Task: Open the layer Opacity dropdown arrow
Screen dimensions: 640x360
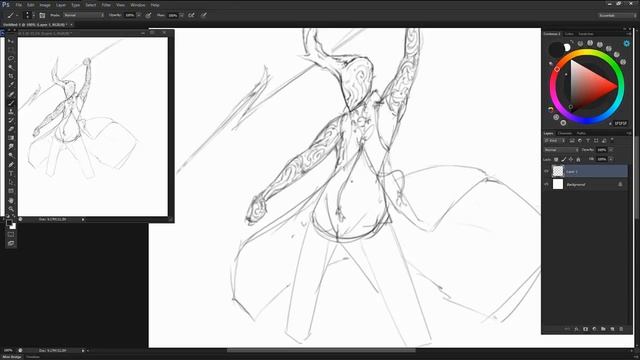Action: pyautogui.click(x=611, y=150)
